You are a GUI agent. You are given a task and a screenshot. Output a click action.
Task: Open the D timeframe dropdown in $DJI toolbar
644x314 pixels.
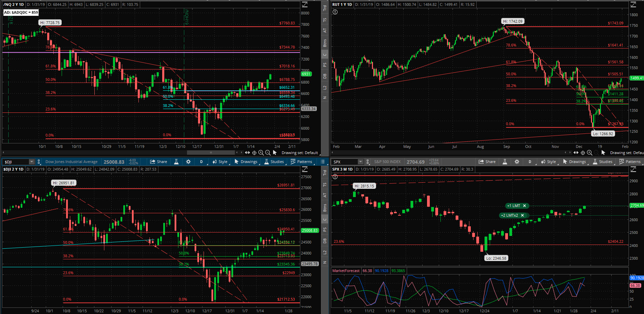[x=201, y=162]
